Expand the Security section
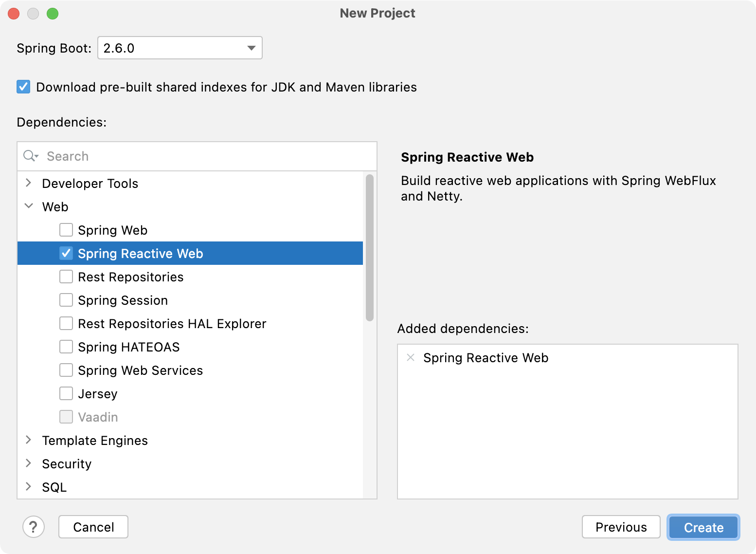The image size is (756, 554). point(28,463)
